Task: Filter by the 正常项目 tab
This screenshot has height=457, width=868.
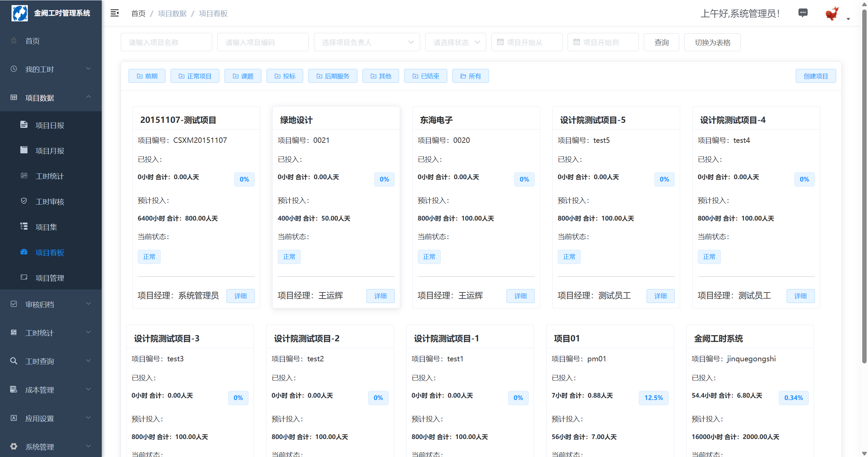Action: (x=195, y=76)
